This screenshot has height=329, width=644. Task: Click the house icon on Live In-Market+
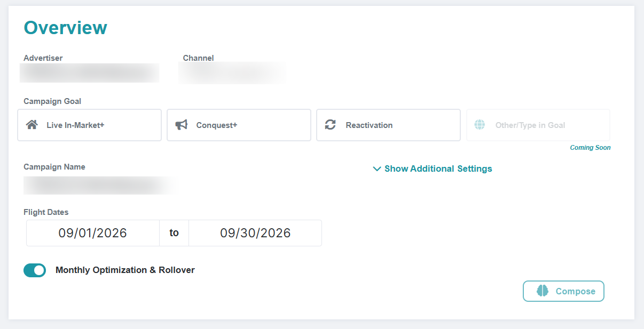pyautogui.click(x=32, y=125)
